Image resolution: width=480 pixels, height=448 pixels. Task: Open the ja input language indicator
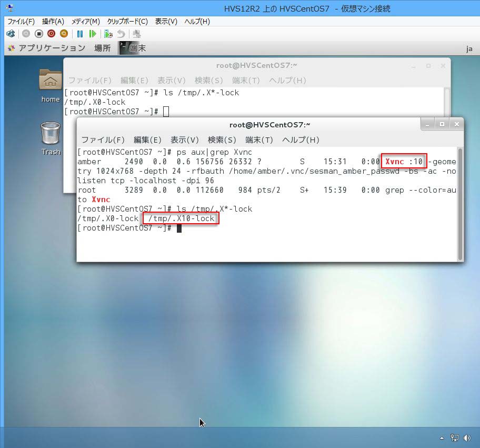(x=469, y=48)
